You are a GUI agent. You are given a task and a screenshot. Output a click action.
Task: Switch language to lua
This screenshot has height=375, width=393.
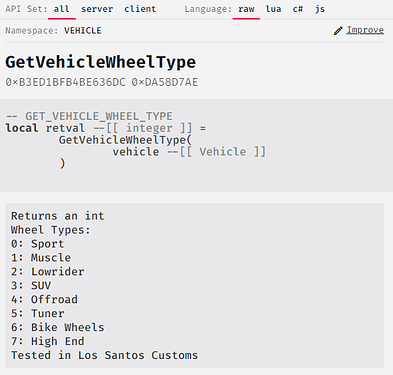pyautogui.click(x=273, y=9)
